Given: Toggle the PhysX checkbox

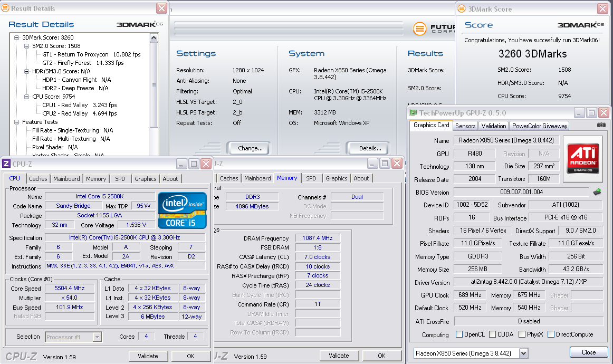Looking at the screenshot, I should 522,334.
